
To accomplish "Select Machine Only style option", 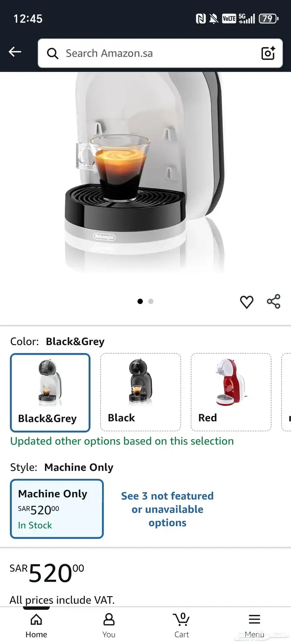I will click(57, 509).
